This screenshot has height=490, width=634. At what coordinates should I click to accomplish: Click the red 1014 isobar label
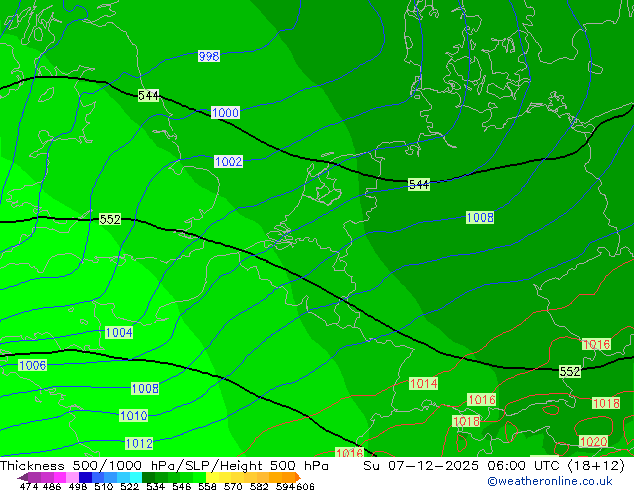tap(424, 383)
